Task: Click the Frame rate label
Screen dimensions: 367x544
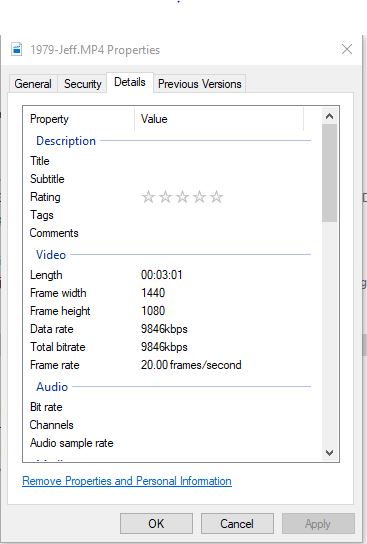Action: coord(54,365)
